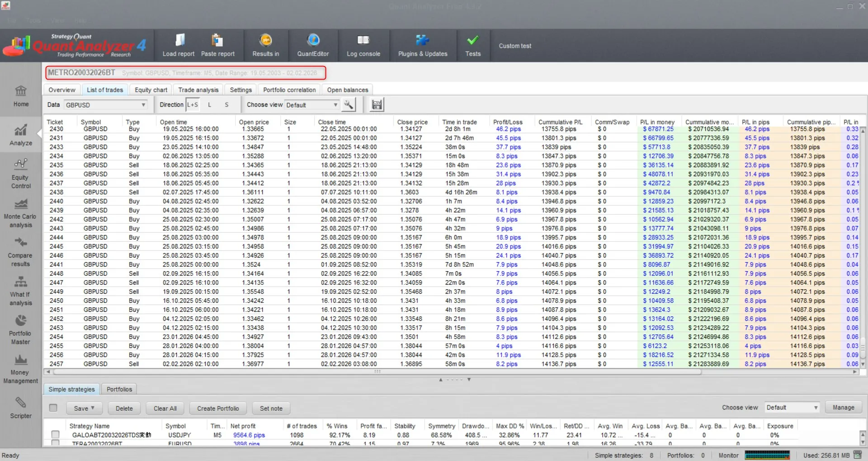Expand the GBPUSD Data dropdown
This screenshot has height=461, width=868.
pos(143,105)
